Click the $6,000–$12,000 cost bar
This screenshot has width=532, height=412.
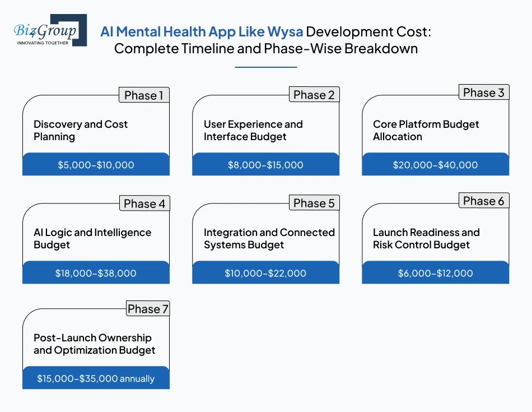point(435,273)
